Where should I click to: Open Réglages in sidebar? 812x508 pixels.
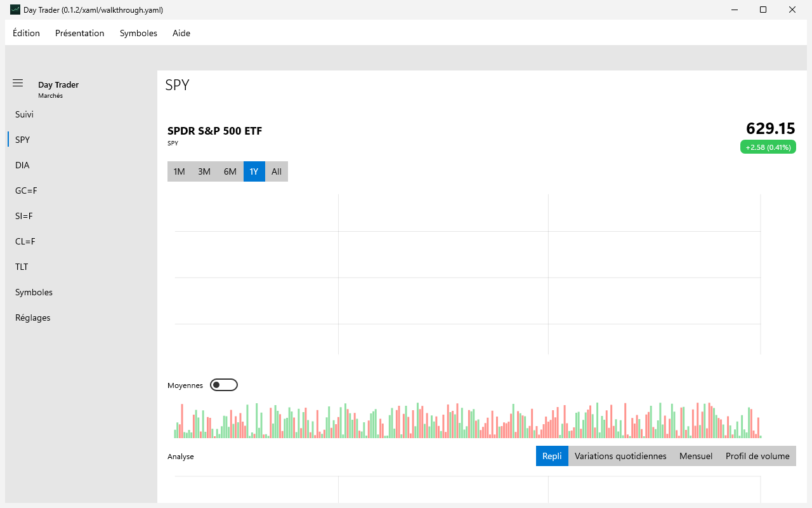coord(81,317)
